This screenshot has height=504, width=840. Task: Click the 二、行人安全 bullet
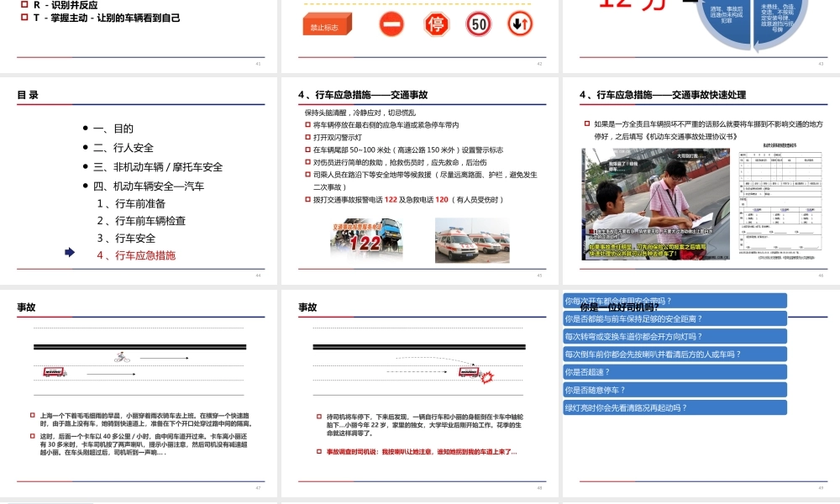[x=123, y=148]
